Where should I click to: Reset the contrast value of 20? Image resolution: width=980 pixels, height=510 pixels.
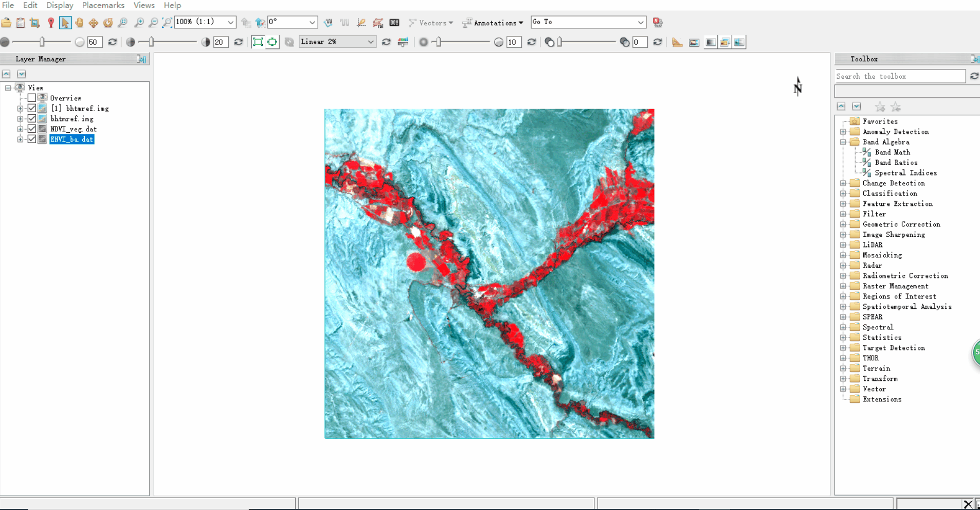(239, 42)
